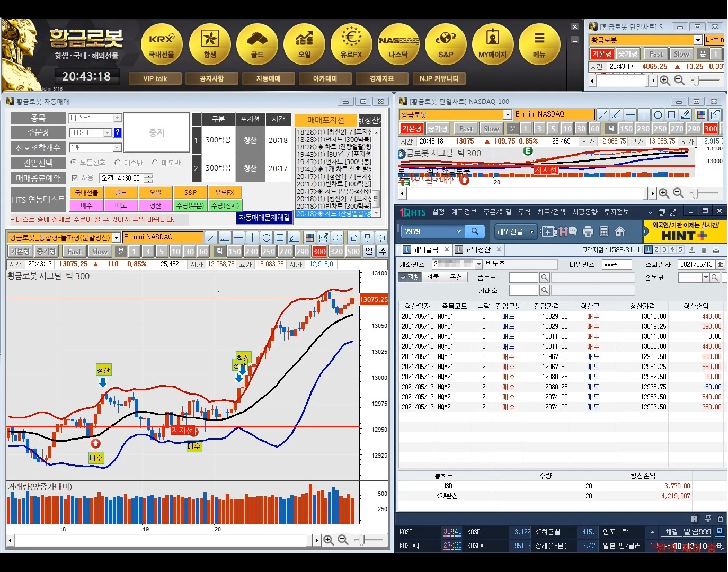Switch main chart to 중기형 mode

(x=46, y=252)
